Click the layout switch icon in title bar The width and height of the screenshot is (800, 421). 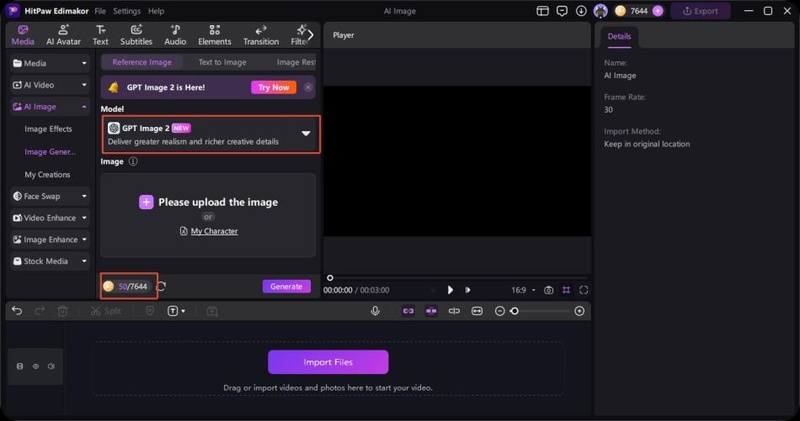(x=542, y=11)
